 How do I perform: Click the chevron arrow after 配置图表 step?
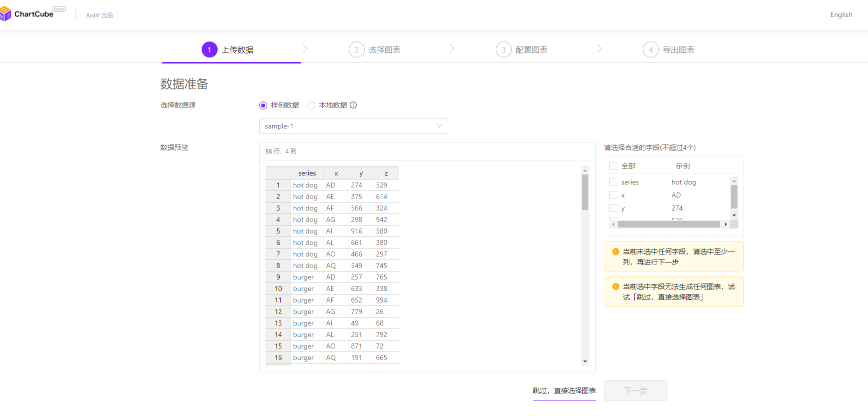(599, 48)
